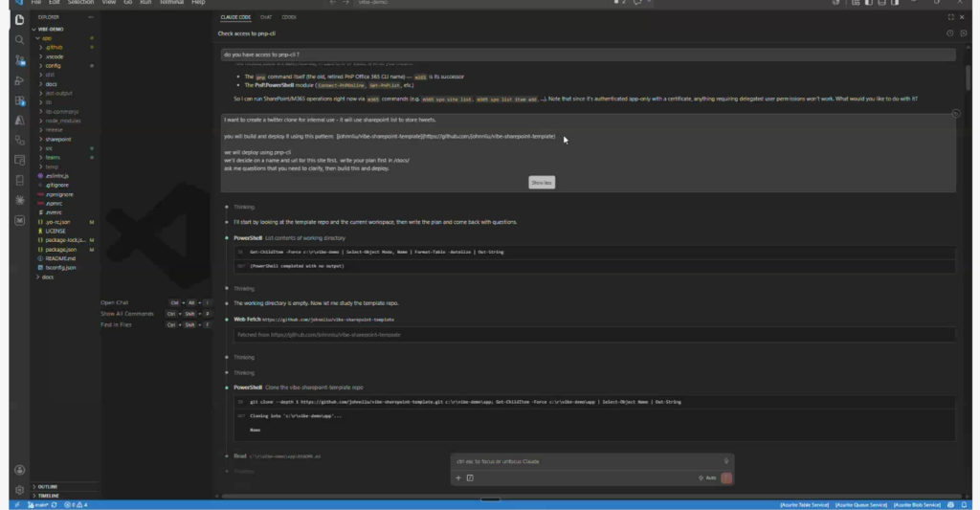
Task: Expand the TIMELINE section
Action: (x=48, y=496)
